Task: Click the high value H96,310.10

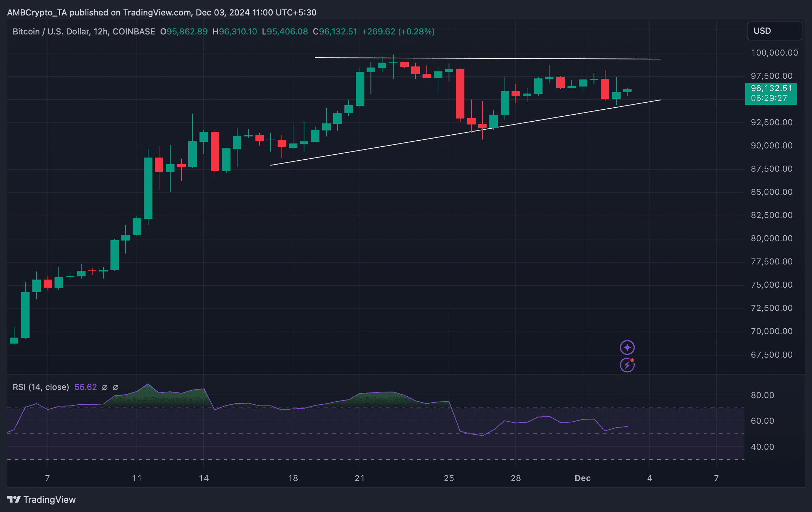Action: [x=235, y=32]
